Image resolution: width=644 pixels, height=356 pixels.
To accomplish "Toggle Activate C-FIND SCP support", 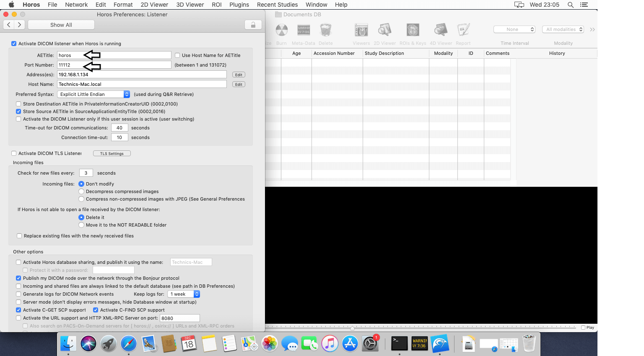I will (x=96, y=310).
